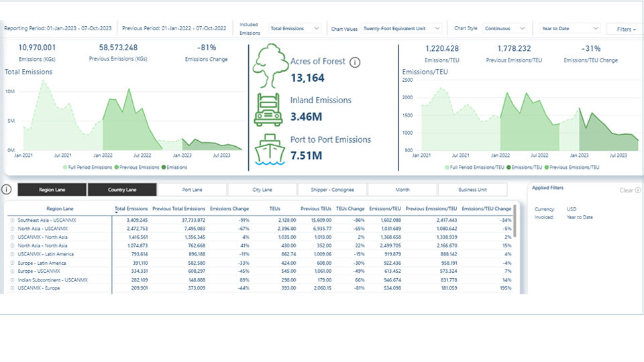Expand the Europe - Latin America row
Screen dimensions: 644x362
click(x=12, y=263)
